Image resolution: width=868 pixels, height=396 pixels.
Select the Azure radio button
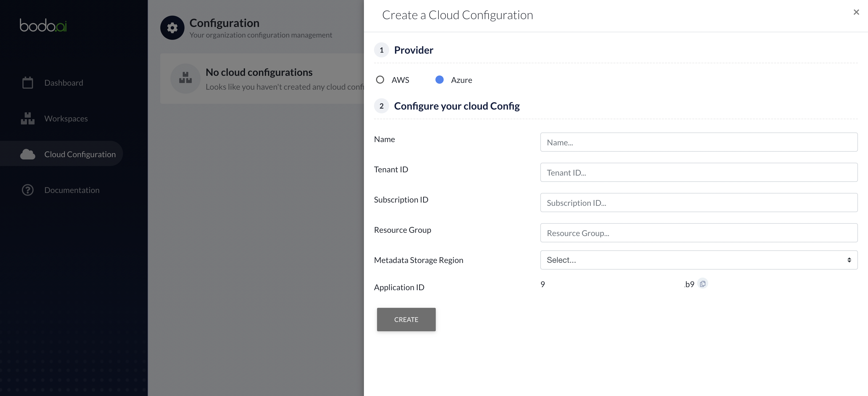click(440, 79)
